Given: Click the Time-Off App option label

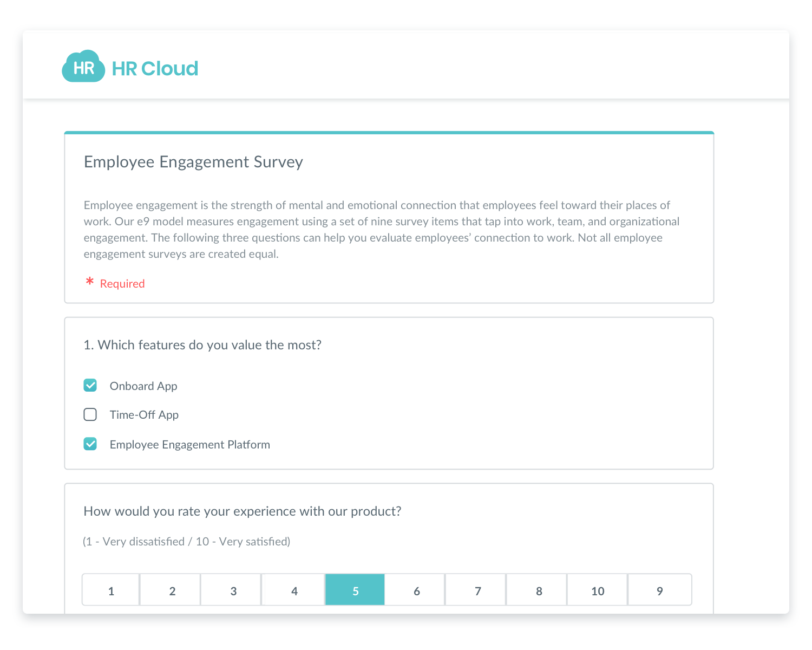Looking at the screenshot, I should [144, 415].
